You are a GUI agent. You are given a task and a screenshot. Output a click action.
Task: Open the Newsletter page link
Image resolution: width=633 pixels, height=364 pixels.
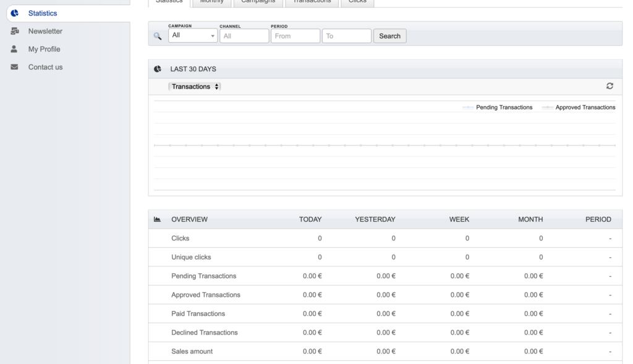click(x=45, y=31)
